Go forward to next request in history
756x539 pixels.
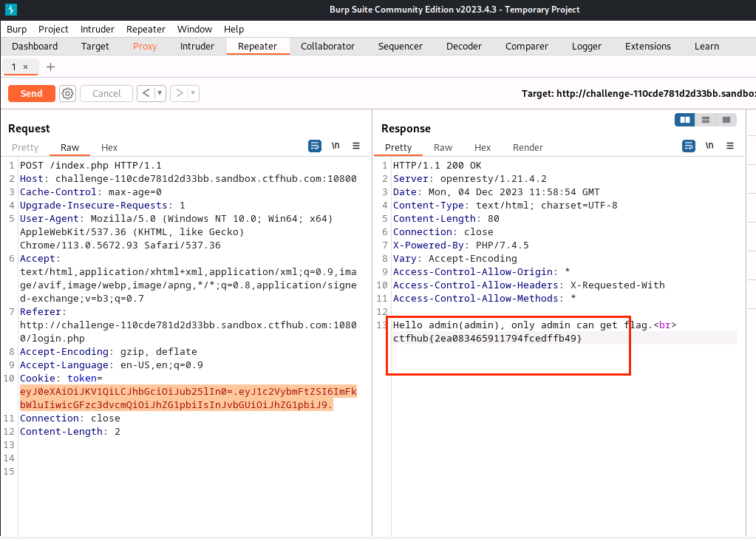(180, 93)
